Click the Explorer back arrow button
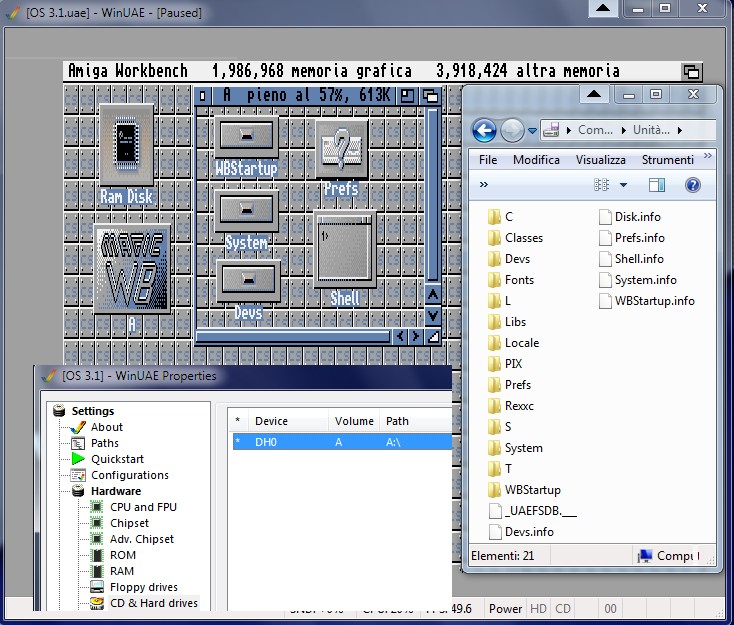This screenshot has height=625, width=734. tap(485, 130)
